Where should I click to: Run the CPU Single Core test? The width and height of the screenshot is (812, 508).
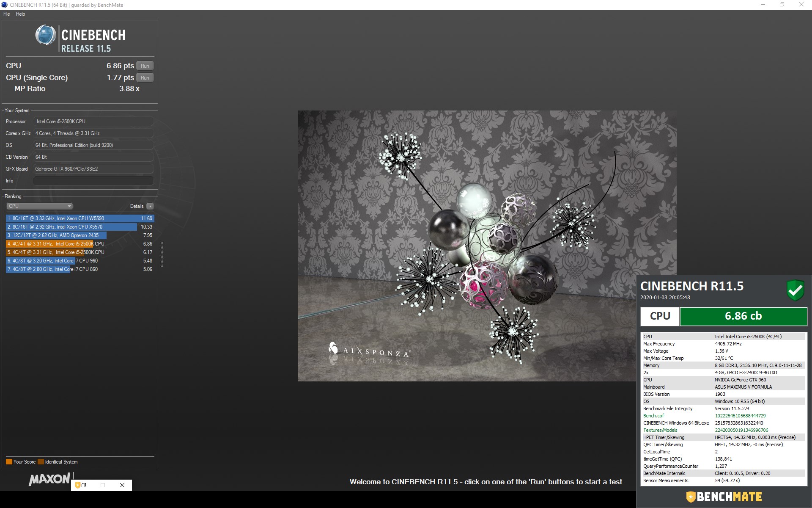[145, 77]
